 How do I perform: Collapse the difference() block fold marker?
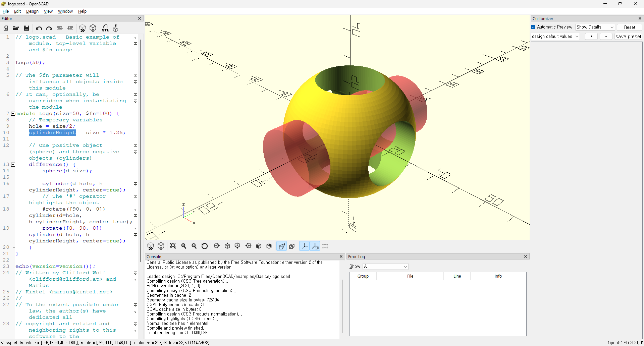13,165
